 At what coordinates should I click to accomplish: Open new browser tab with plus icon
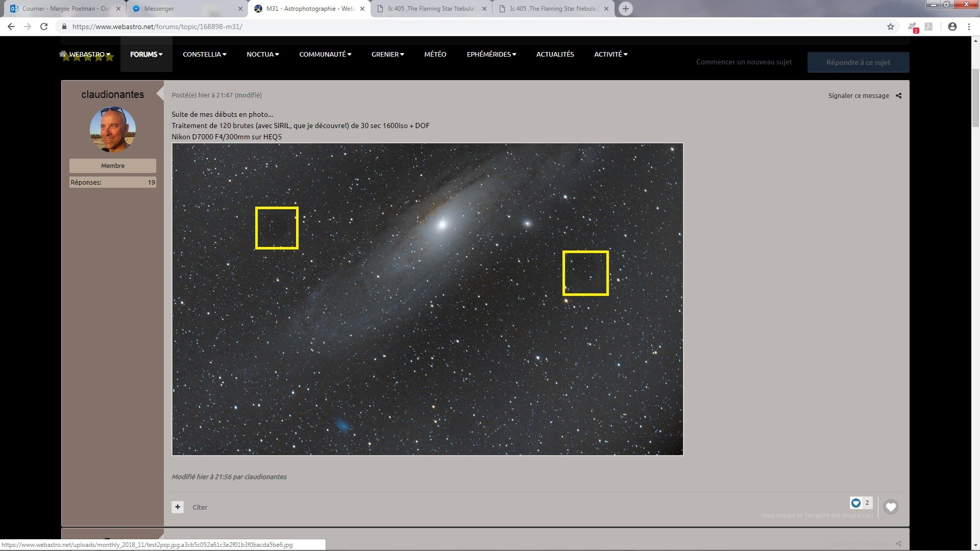[x=625, y=9]
